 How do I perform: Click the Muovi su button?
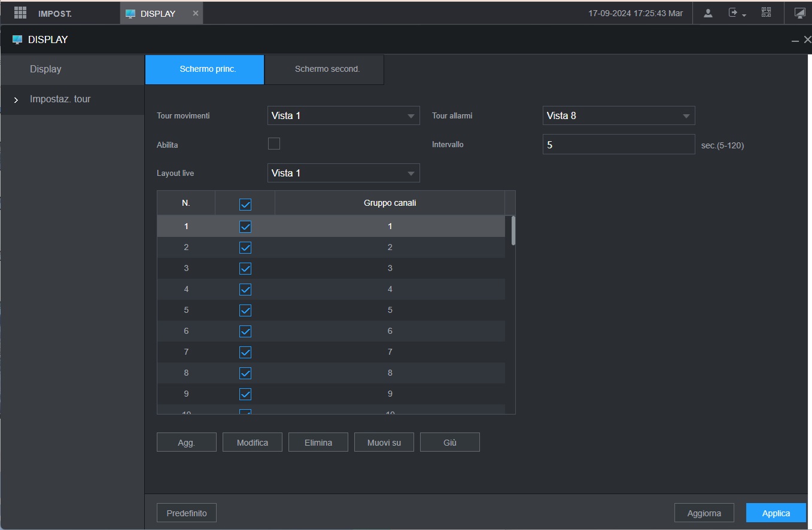point(384,443)
